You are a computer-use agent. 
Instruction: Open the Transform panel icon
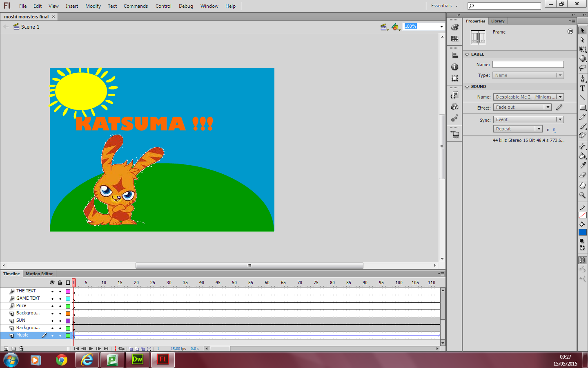point(454,79)
